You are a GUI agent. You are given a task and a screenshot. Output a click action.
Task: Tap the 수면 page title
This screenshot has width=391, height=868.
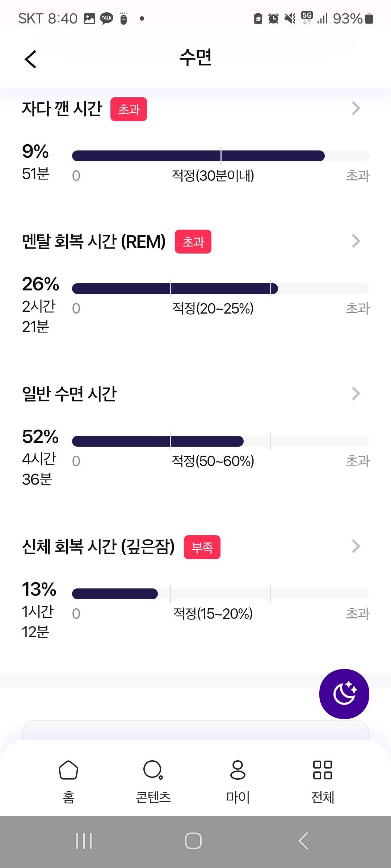click(x=195, y=58)
